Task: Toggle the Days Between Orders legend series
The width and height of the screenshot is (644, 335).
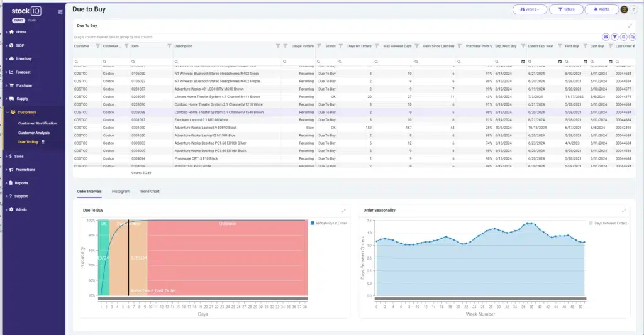Action: point(608,223)
